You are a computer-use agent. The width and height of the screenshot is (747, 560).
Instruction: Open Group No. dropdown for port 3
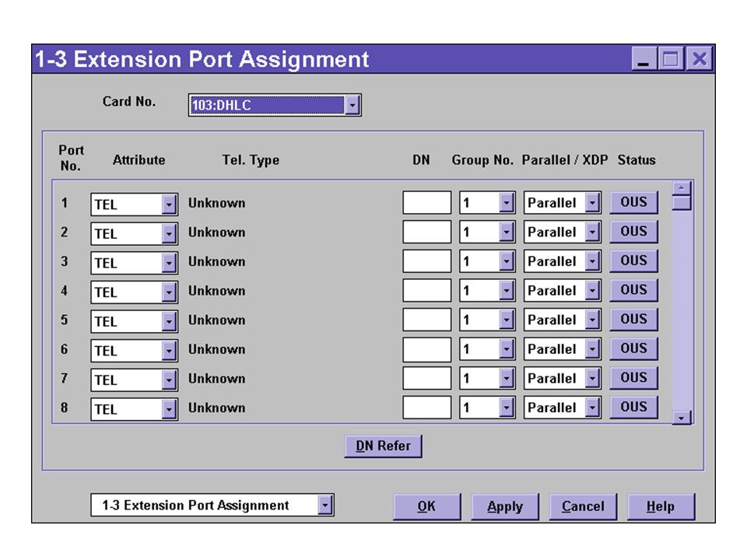(507, 261)
